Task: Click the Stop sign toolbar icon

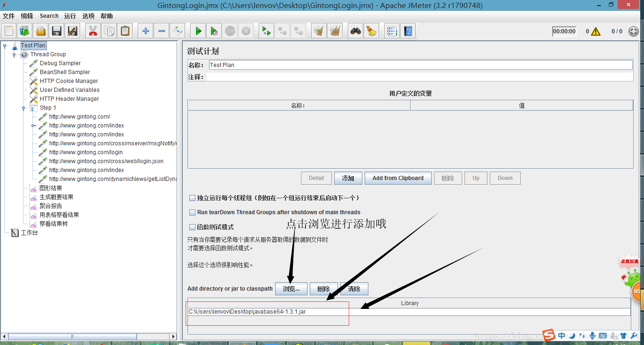Action: (230, 31)
